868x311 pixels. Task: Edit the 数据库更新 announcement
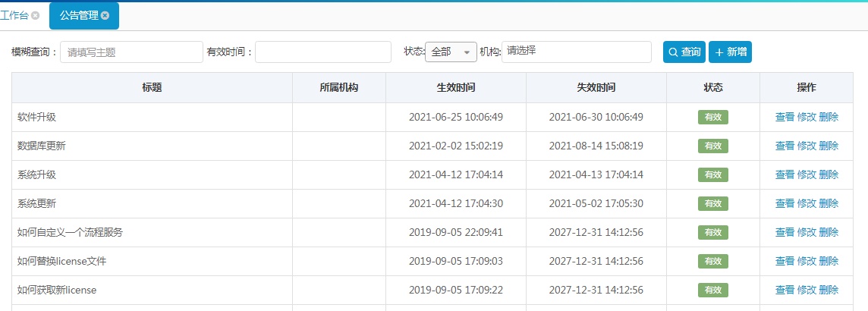pyautogui.click(x=807, y=146)
